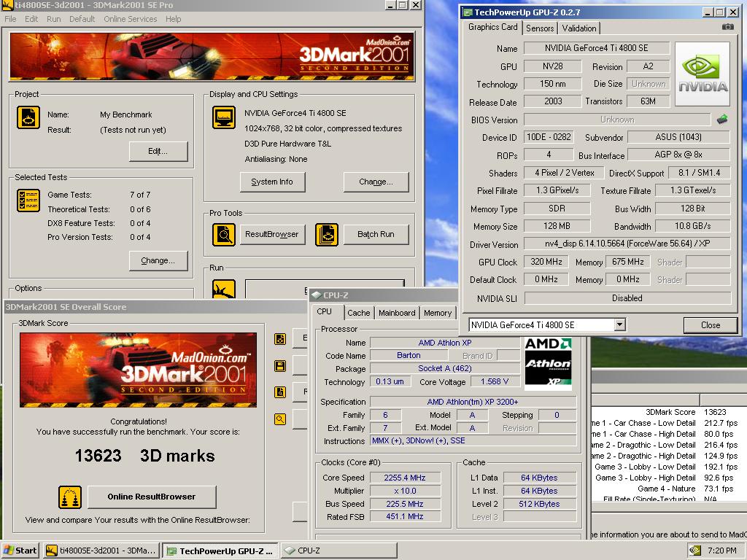Click the Device ID 10DE - 0282 field

(549, 137)
